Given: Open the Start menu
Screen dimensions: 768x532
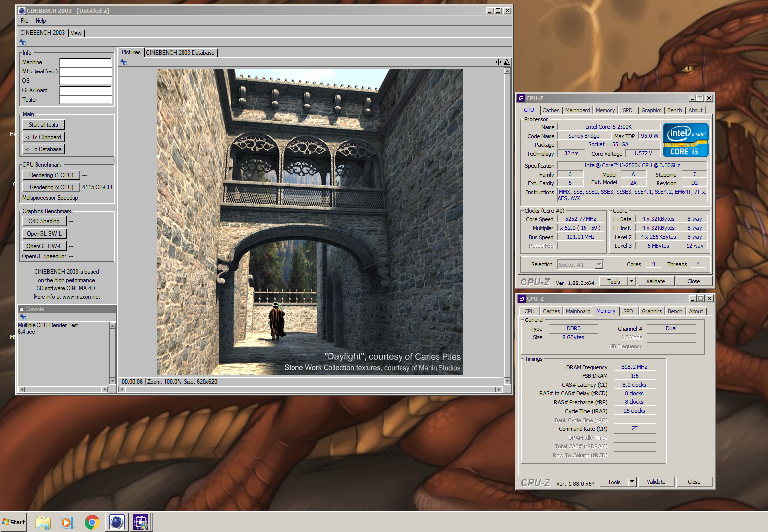Looking at the screenshot, I should [14, 522].
